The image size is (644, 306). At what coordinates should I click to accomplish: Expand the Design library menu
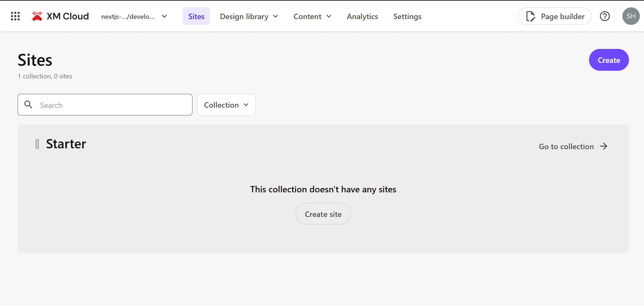click(249, 16)
